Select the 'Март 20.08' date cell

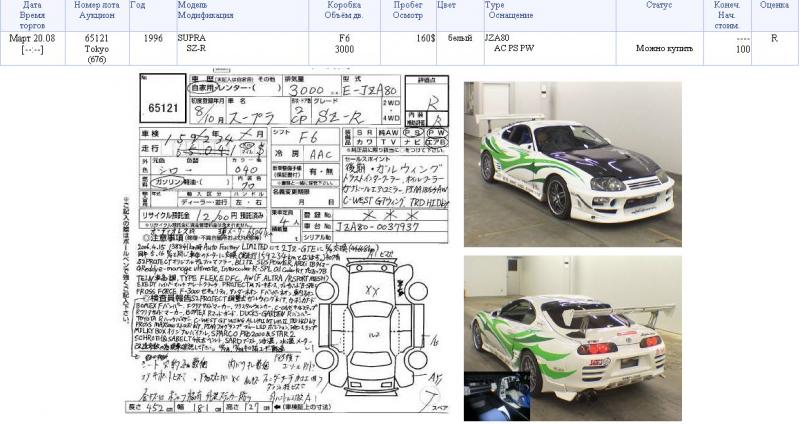pos(32,38)
